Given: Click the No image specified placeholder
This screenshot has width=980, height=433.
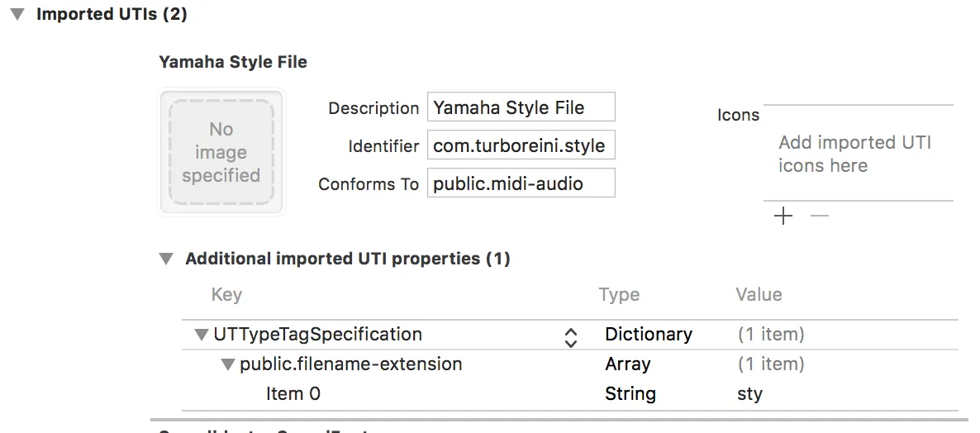Looking at the screenshot, I should [221, 153].
